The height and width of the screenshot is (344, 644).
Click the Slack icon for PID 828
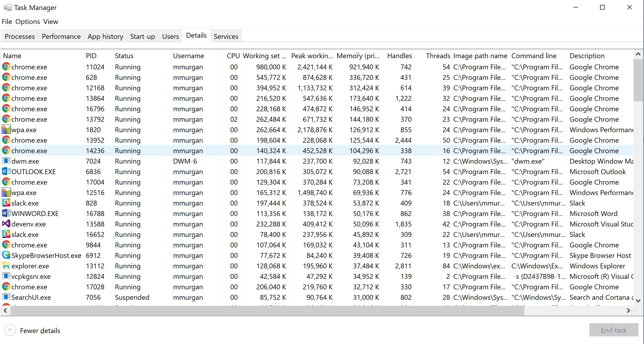[x=6, y=203]
